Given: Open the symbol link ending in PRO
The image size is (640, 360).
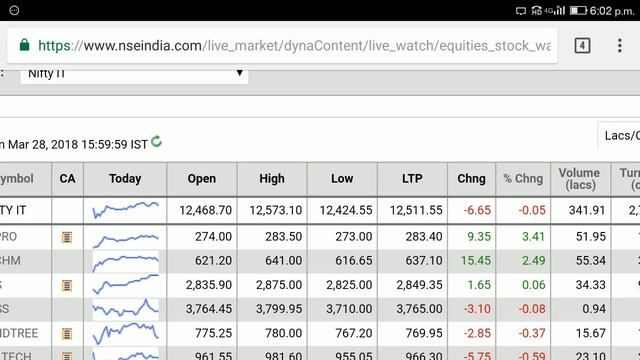Looking at the screenshot, I should coord(9,237).
